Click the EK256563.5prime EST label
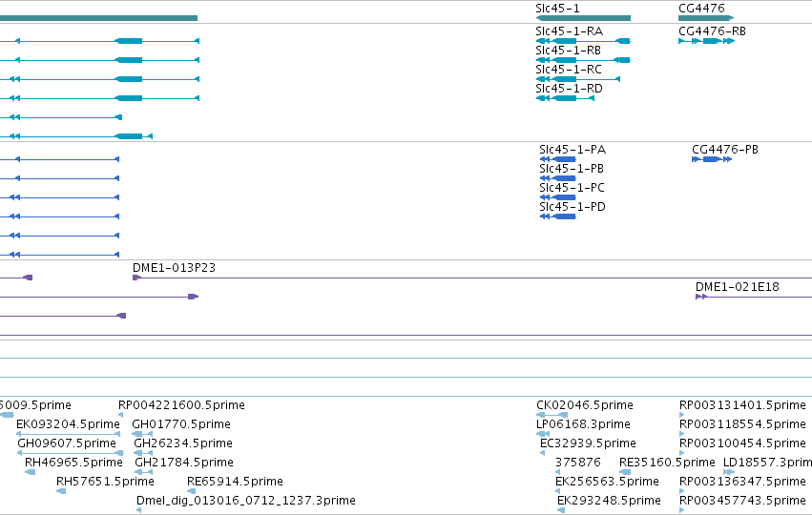This screenshot has height=515, width=812. (607, 482)
